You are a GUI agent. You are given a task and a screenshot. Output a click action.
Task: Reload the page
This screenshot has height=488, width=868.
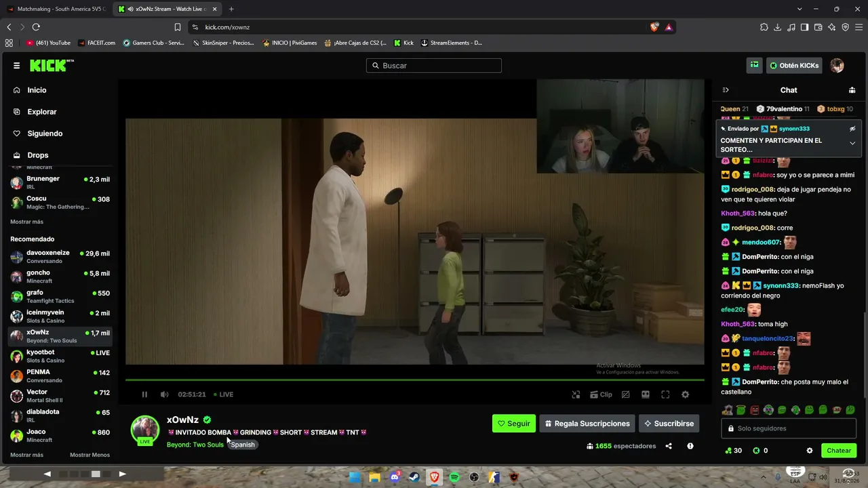point(36,27)
